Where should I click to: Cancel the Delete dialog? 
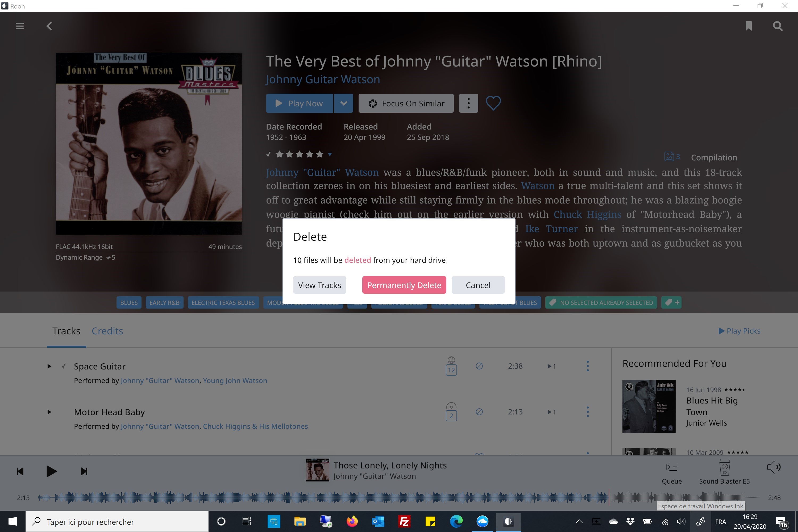pos(478,285)
